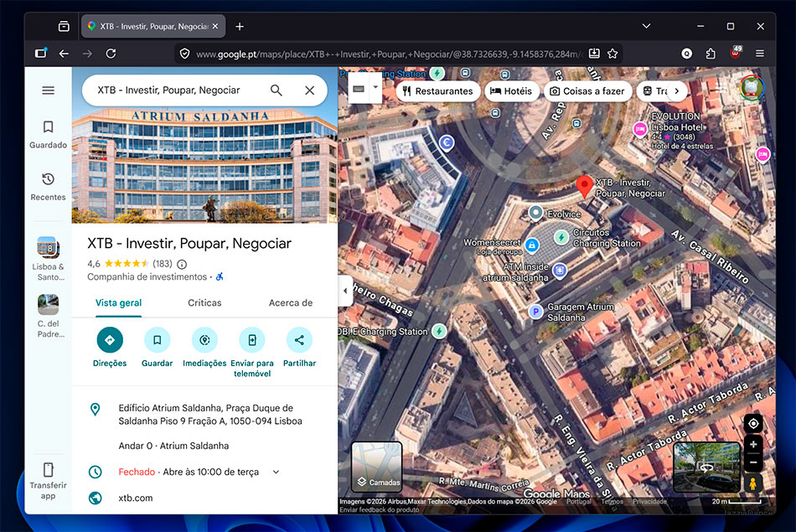Click the Termos link

click(612, 502)
